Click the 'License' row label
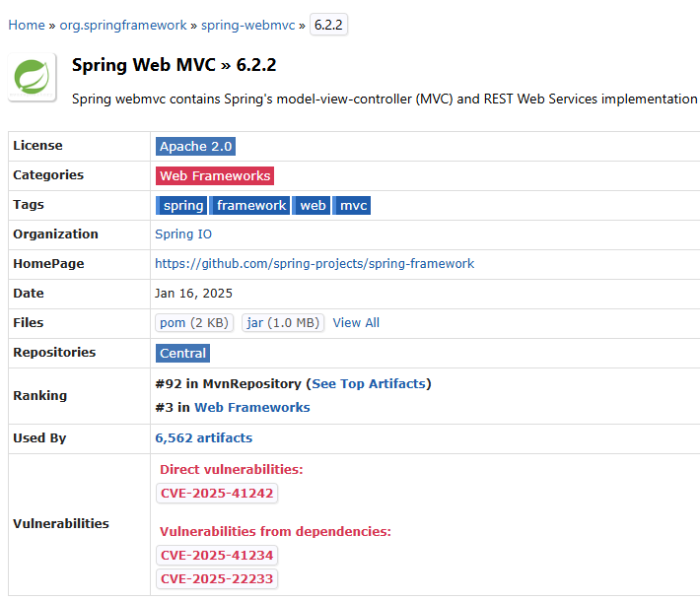 pos(37,146)
